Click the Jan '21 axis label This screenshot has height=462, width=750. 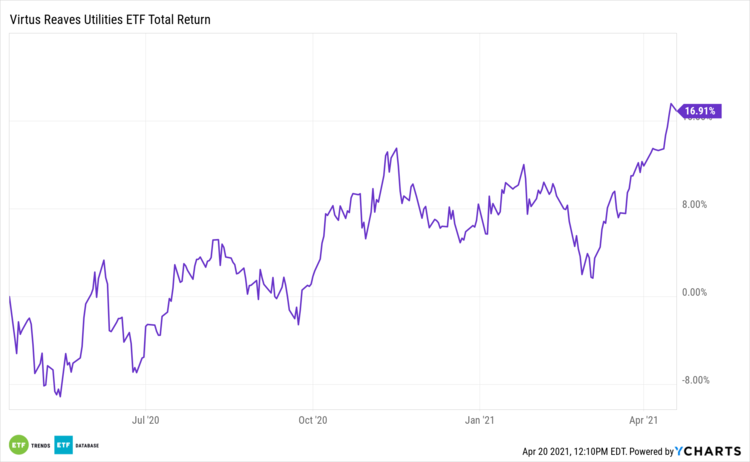coord(481,422)
